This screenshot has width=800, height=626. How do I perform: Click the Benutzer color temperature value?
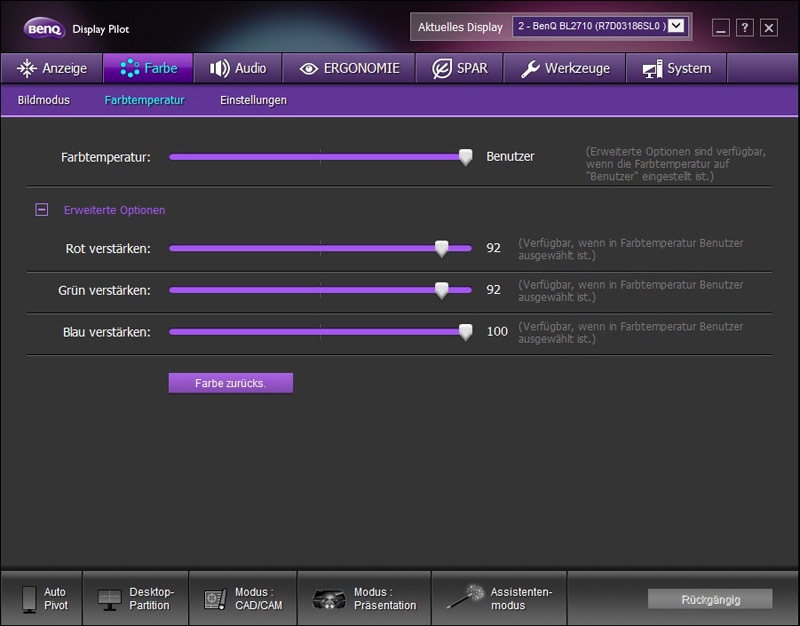tap(510, 157)
